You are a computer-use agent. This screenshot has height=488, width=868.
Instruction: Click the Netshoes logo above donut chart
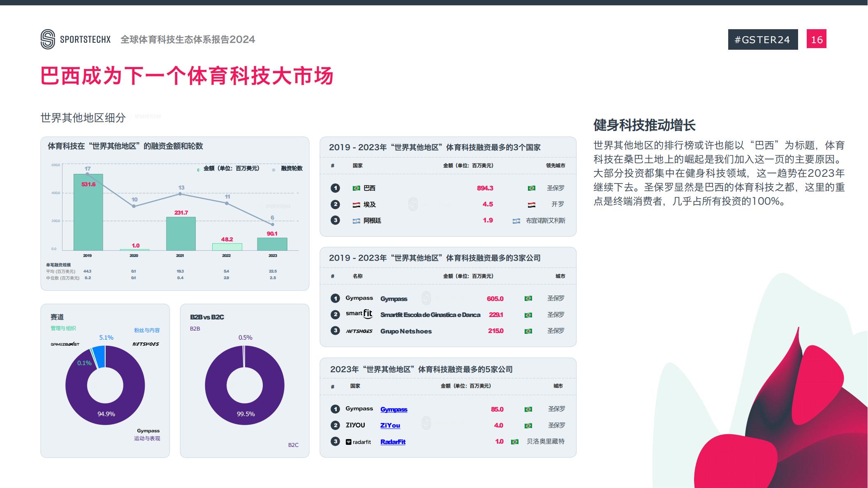146,344
